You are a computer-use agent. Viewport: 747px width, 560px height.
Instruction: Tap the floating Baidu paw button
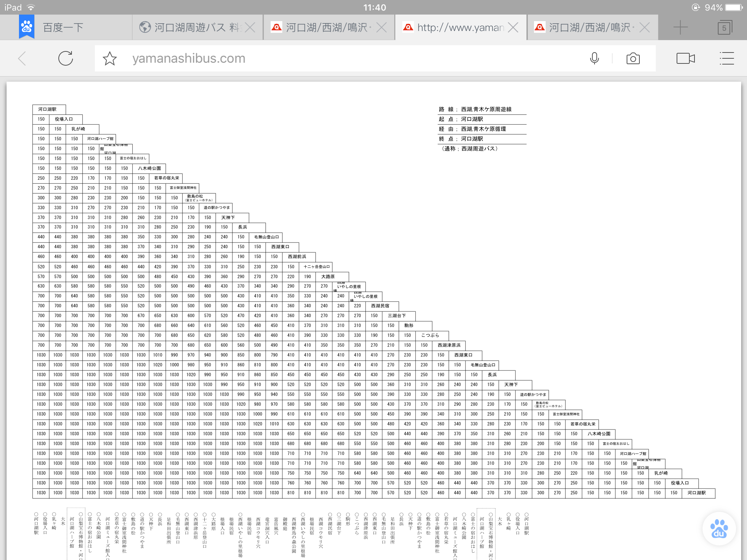coord(719,529)
